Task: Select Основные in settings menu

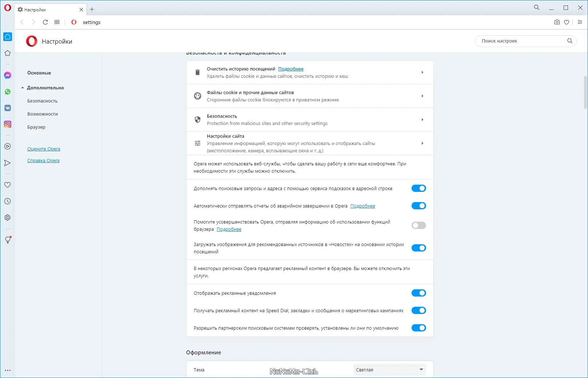Action: 39,73
